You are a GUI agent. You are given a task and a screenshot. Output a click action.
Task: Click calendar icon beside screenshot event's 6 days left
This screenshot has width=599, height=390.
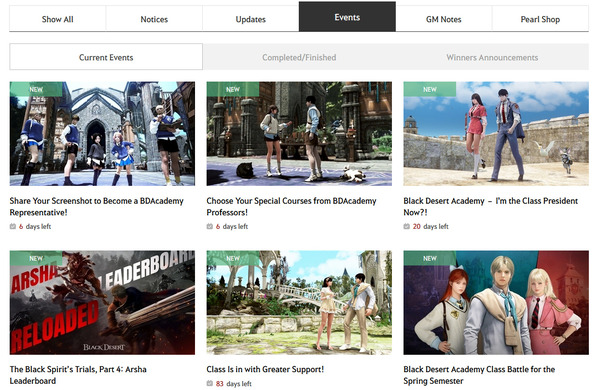click(x=13, y=226)
